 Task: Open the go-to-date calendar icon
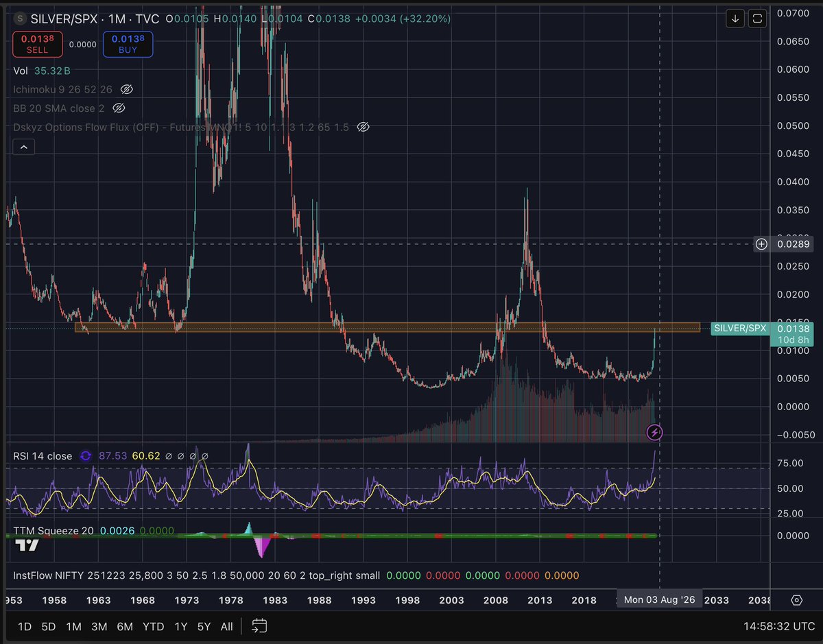[x=259, y=625]
